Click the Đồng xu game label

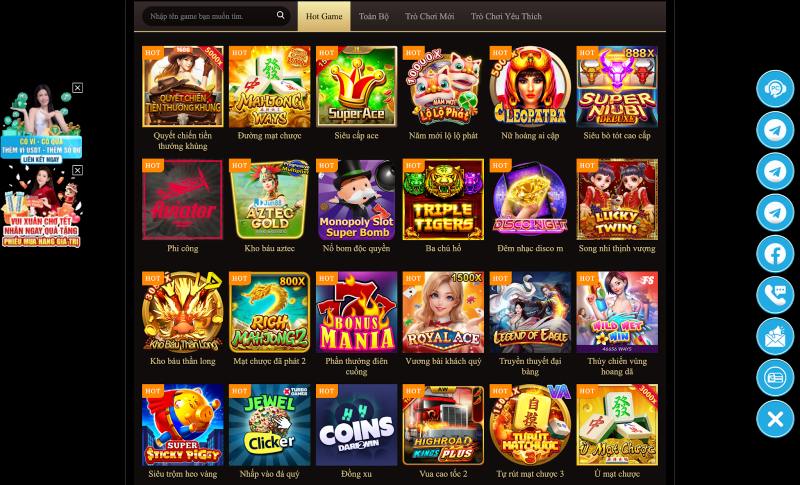356,474
